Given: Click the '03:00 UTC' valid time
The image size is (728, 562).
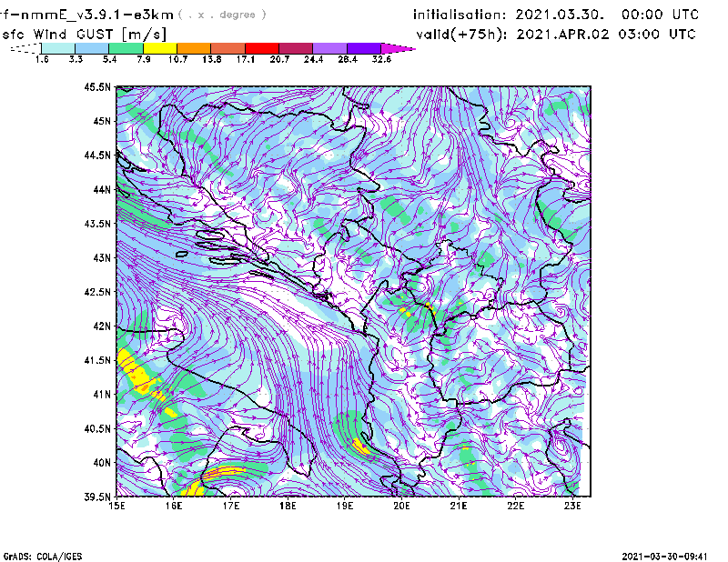Looking at the screenshot, I should coord(657,35).
